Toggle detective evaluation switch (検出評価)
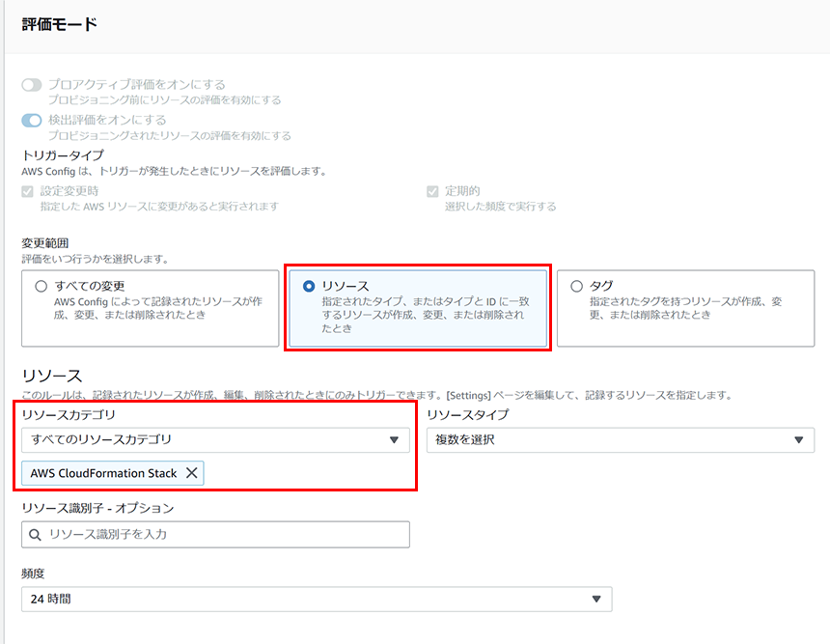Screen dimensions: 830x644 pos(32,121)
